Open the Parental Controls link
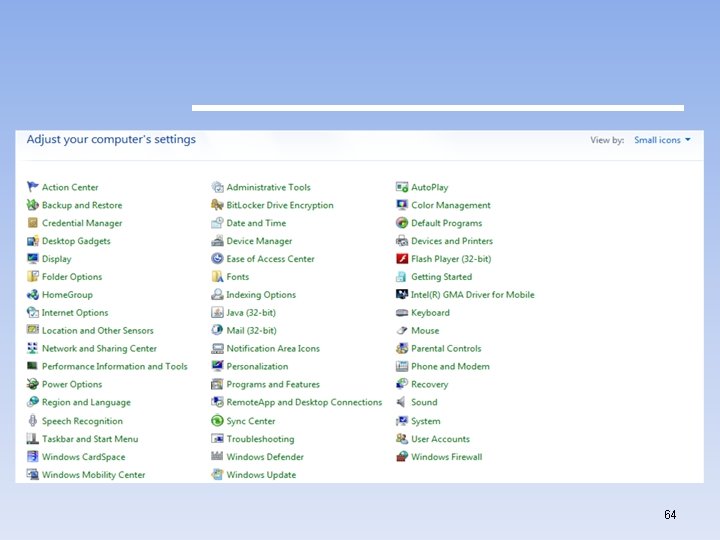The height and width of the screenshot is (540, 720). pyautogui.click(x=446, y=348)
